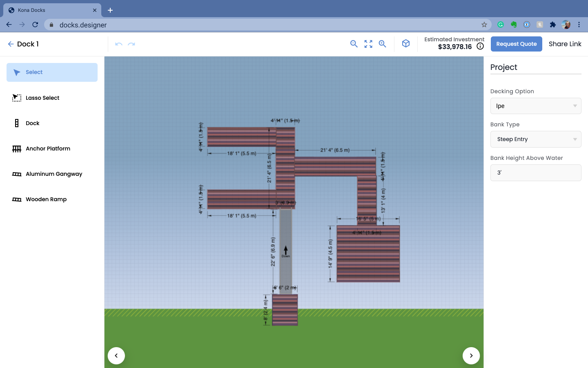Undo the last action
Viewport: 588px width, 368px height.
[x=119, y=44]
